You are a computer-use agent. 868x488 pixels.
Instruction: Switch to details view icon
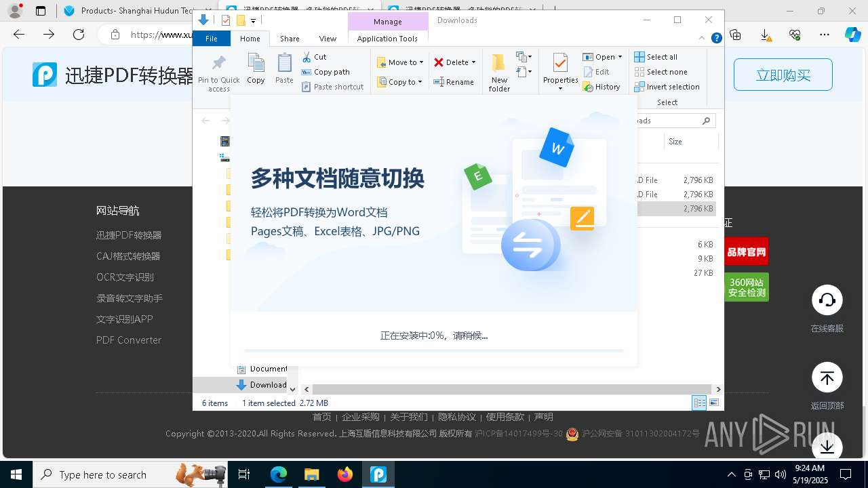pos(699,403)
